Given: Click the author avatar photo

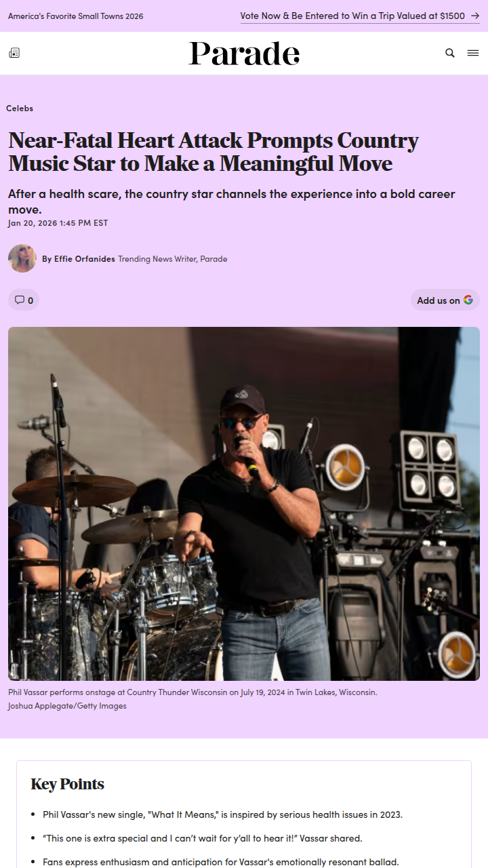Looking at the screenshot, I should pyautogui.click(x=22, y=258).
